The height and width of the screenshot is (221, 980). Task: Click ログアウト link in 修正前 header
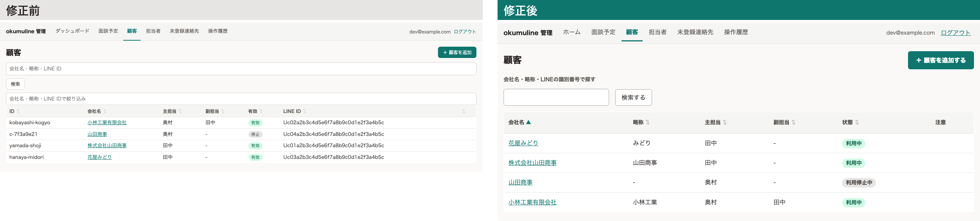click(465, 32)
